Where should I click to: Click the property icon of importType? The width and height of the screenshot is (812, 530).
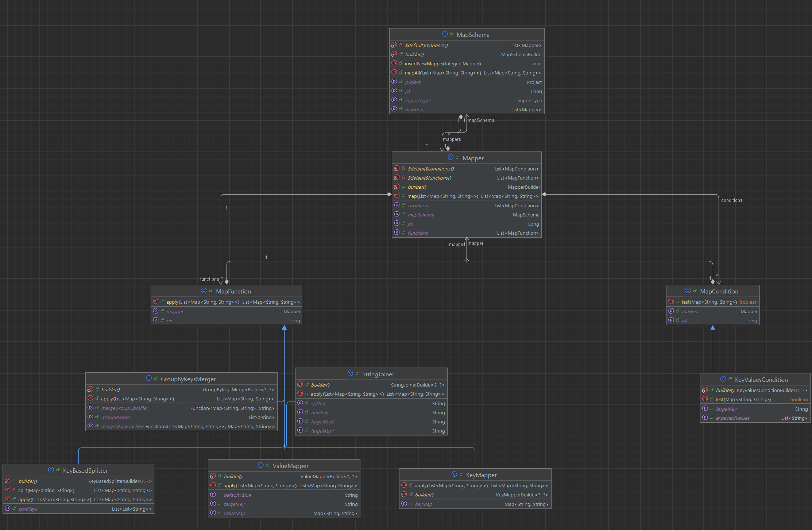[x=394, y=100]
